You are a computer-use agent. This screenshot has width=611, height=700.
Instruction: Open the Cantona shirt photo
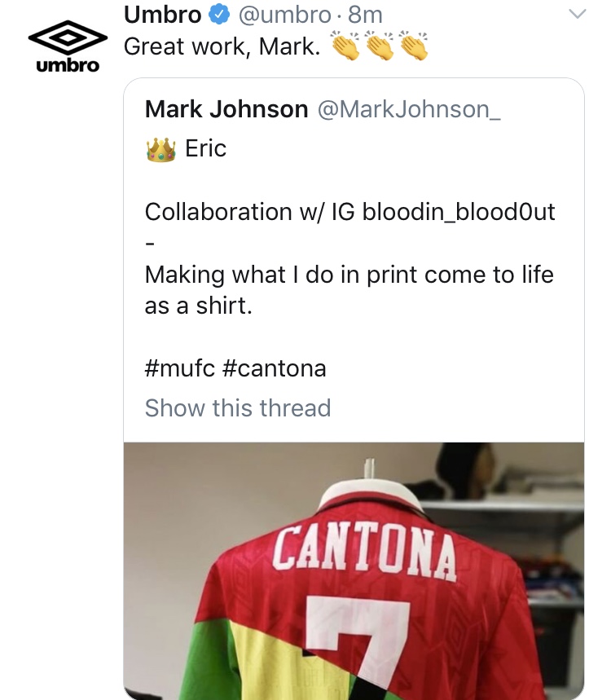[x=354, y=570]
